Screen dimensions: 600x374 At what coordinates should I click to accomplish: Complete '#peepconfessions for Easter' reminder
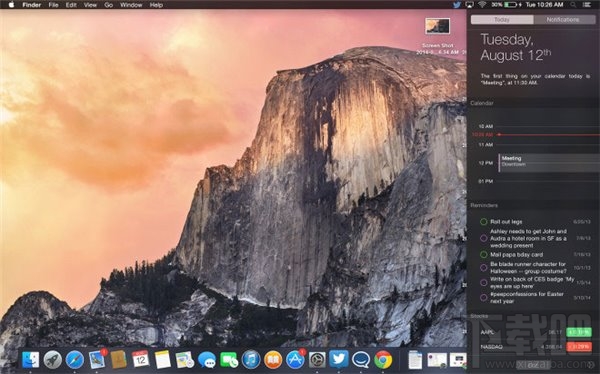click(x=484, y=297)
